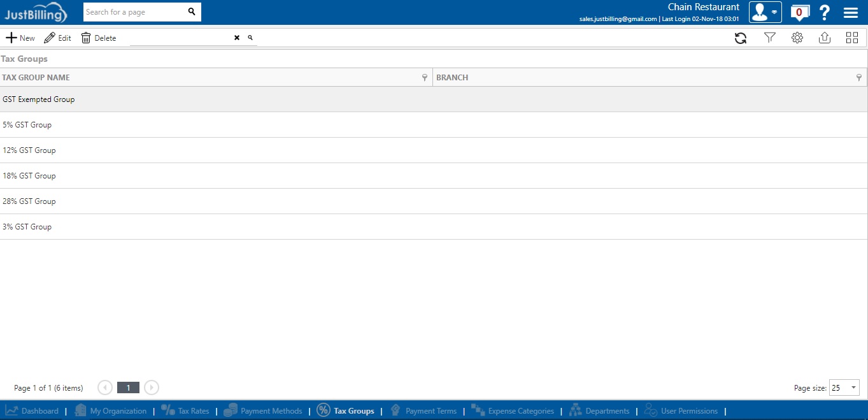868x420 pixels.
Task: Click the magnifier icon in page search
Action: tap(192, 11)
